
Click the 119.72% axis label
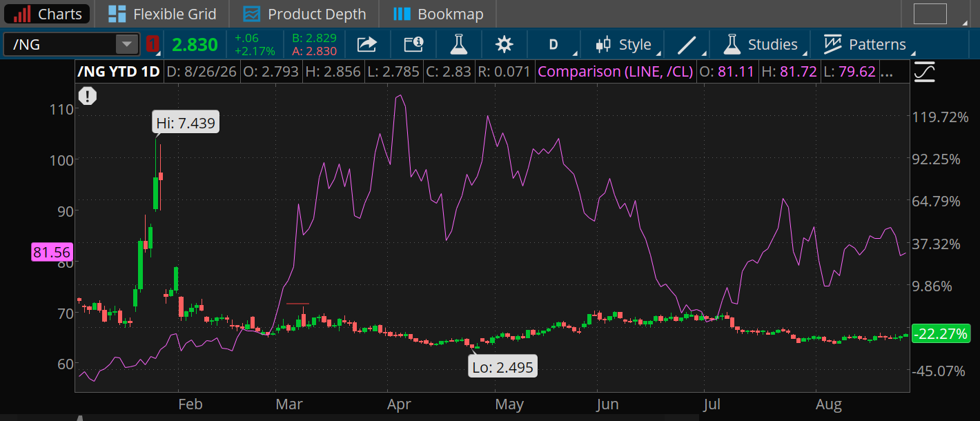point(941,117)
